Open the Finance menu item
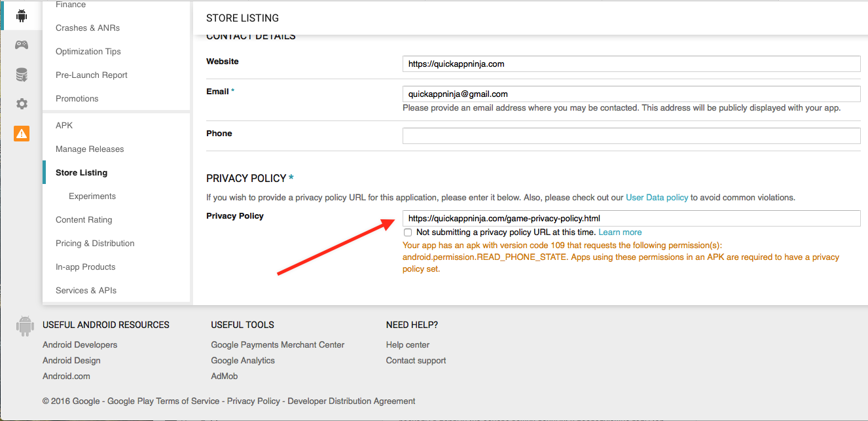868x421 pixels. click(x=71, y=5)
